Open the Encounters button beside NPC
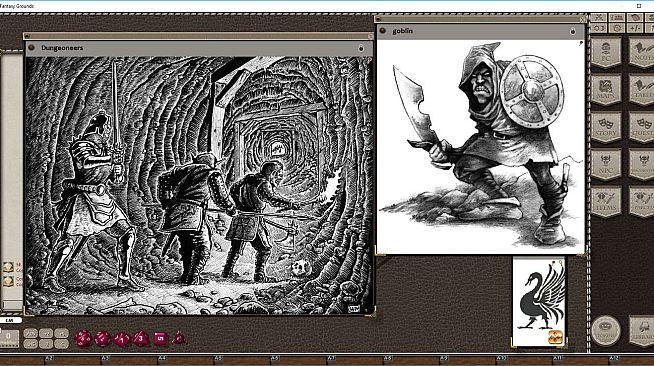This screenshot has width=654, height=366. coord(642,164)
